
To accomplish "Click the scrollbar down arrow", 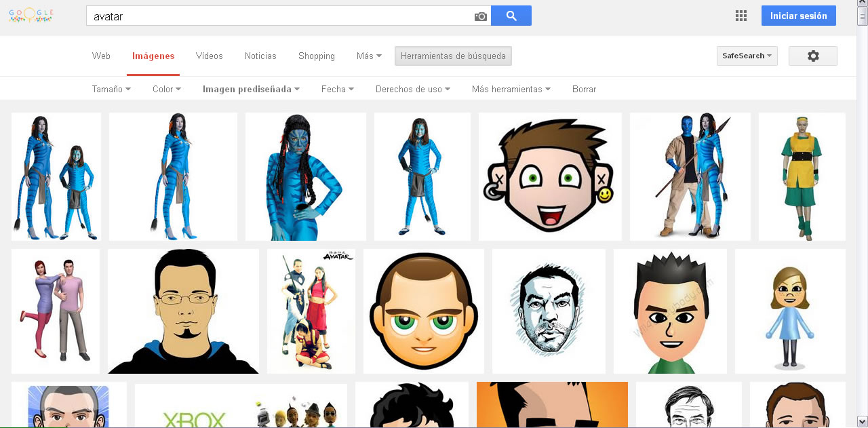I will pos(862,421).
